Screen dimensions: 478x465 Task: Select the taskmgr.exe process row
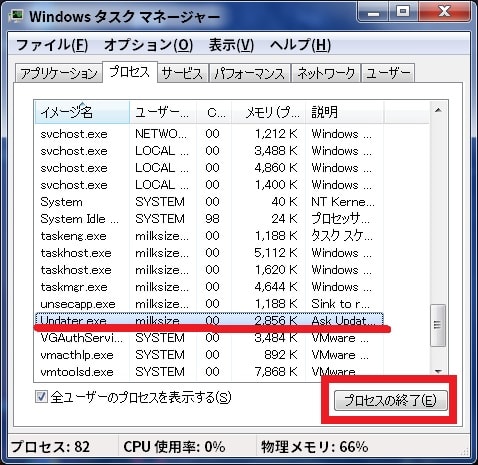tap(209, 287)
